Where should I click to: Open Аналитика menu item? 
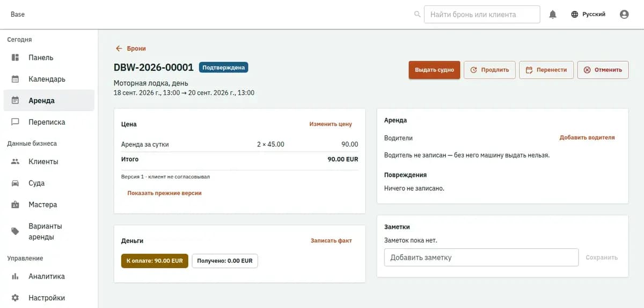49,276
